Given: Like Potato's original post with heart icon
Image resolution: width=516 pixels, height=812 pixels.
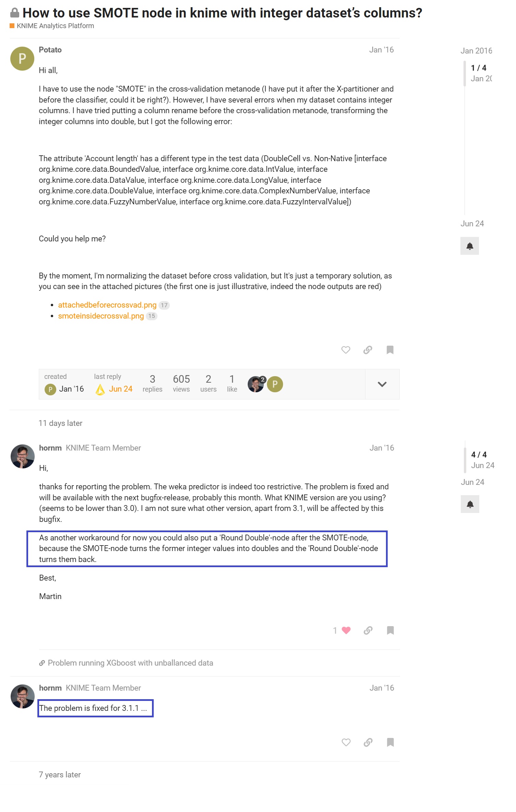Looking at the screenshot, I should 345,350.
